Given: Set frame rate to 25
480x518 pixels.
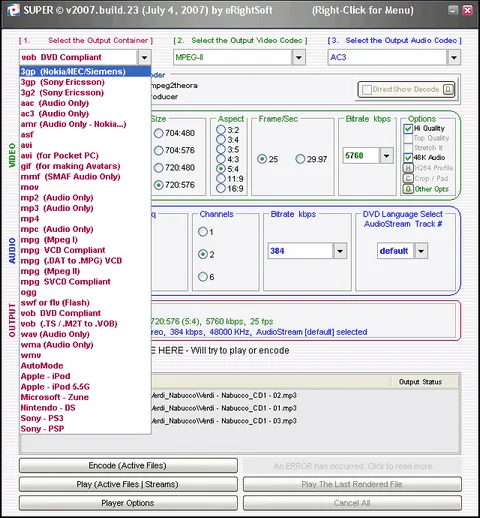Looking at the screenshot, I should (262, 159).
